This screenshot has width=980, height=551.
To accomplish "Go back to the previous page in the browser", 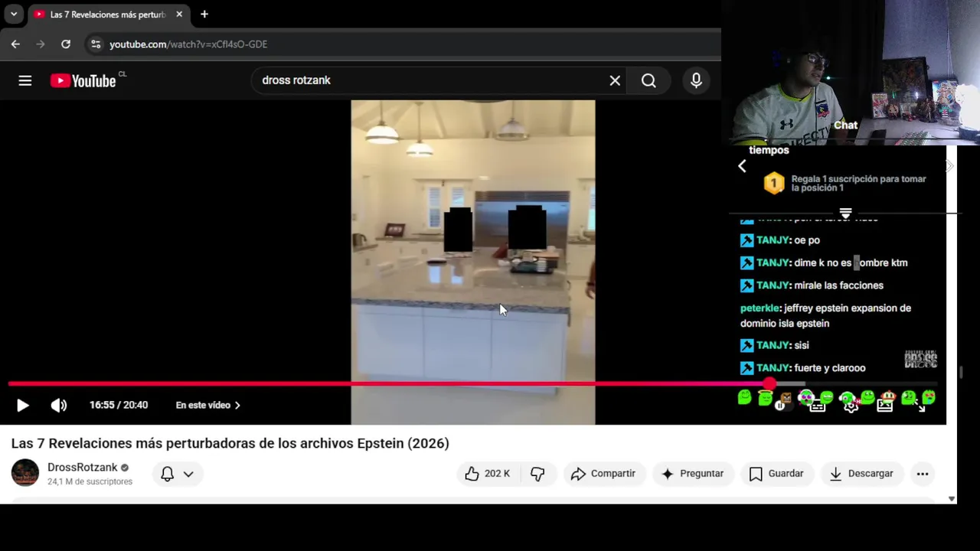I will click(15, 44).
